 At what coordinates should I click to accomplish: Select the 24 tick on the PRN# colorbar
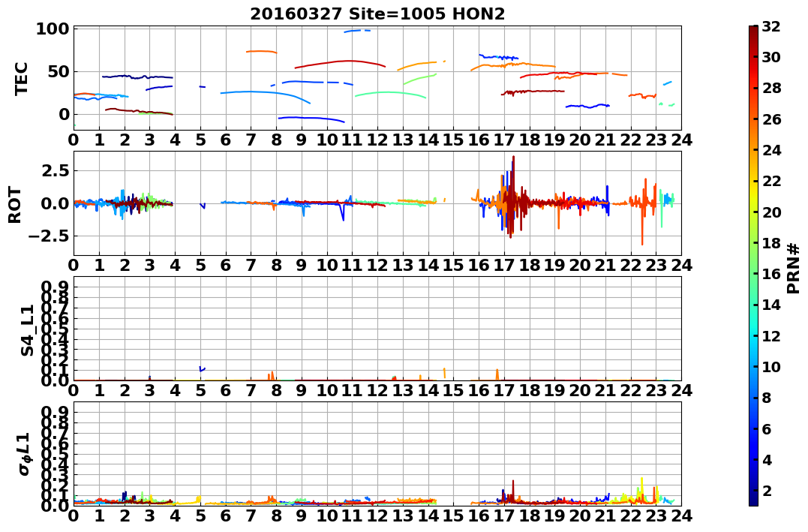click(x=771, y=150)
